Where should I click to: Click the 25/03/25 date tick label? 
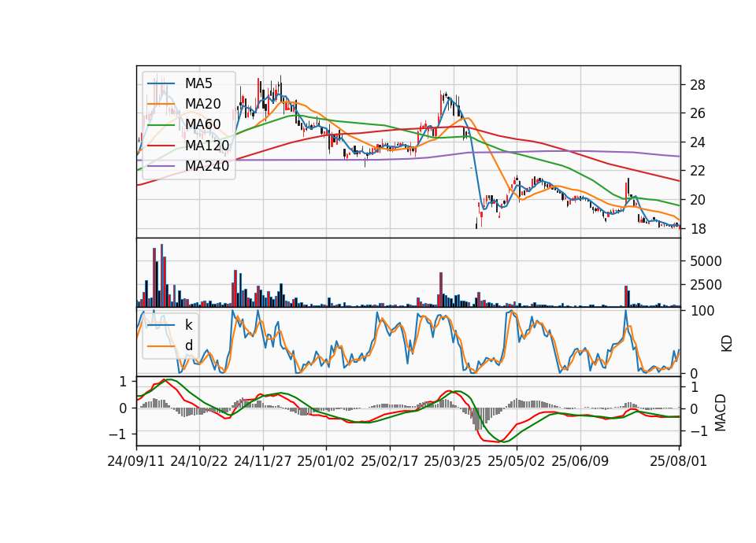pos(453,461)
